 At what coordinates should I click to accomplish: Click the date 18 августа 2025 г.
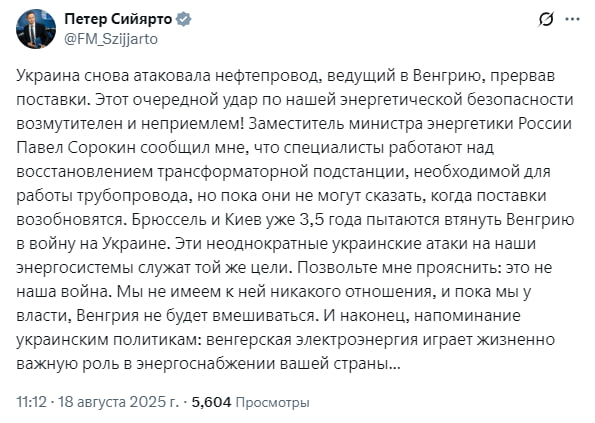(118, 402)
